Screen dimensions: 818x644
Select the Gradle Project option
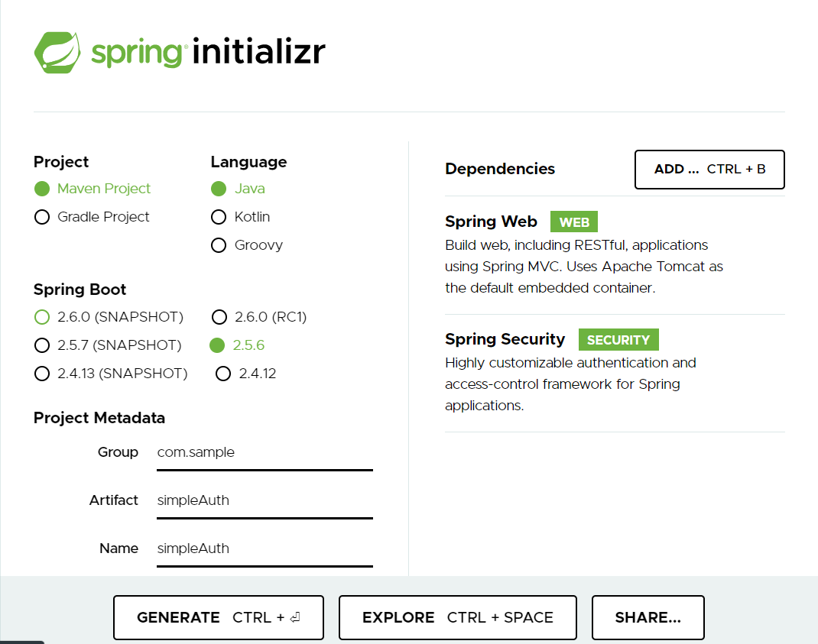[x=42, y=217]
